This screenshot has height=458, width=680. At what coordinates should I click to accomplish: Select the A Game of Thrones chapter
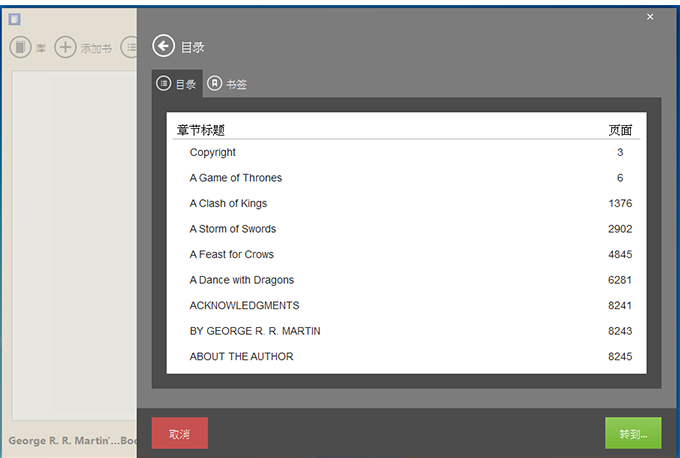(x=236, y=178)
